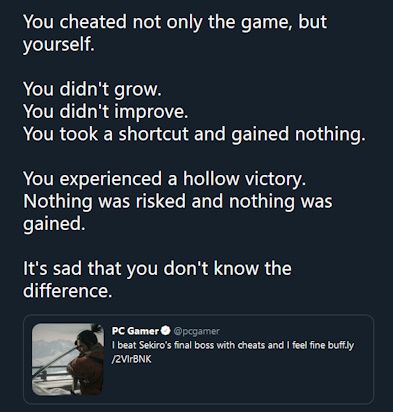Click the line "You didn't improve."

pyautogui.click(x=106, y=112)
